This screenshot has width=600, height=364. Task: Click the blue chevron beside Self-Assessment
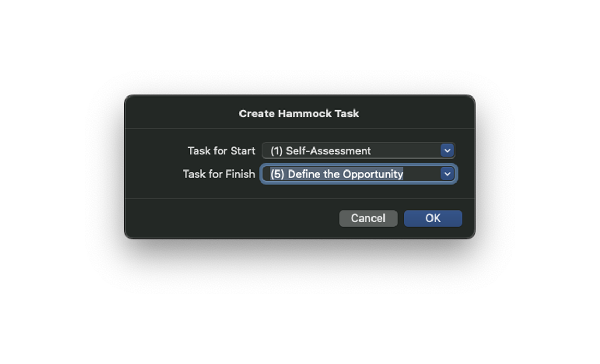click(447, 151)
